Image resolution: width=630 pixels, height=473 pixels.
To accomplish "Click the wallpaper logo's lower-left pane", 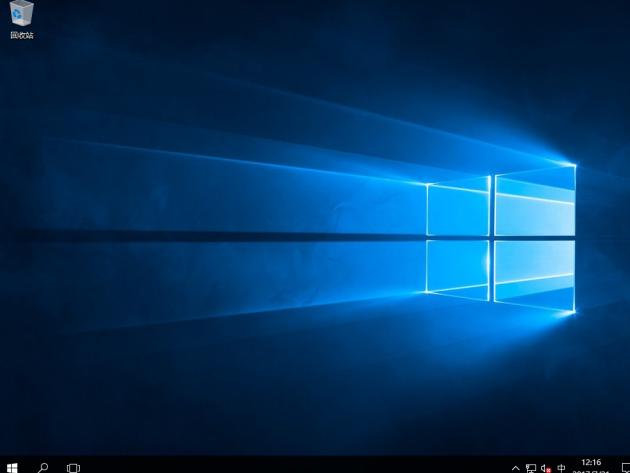I will coord(459,268).
